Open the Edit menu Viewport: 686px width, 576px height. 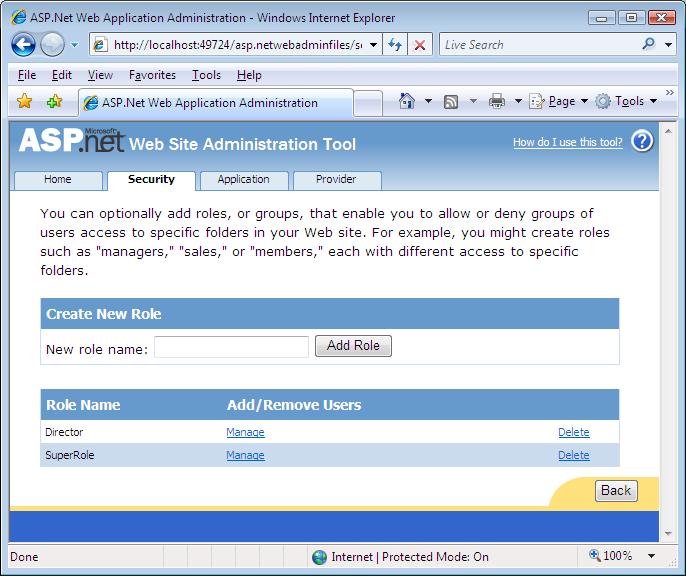pos(62,75)
